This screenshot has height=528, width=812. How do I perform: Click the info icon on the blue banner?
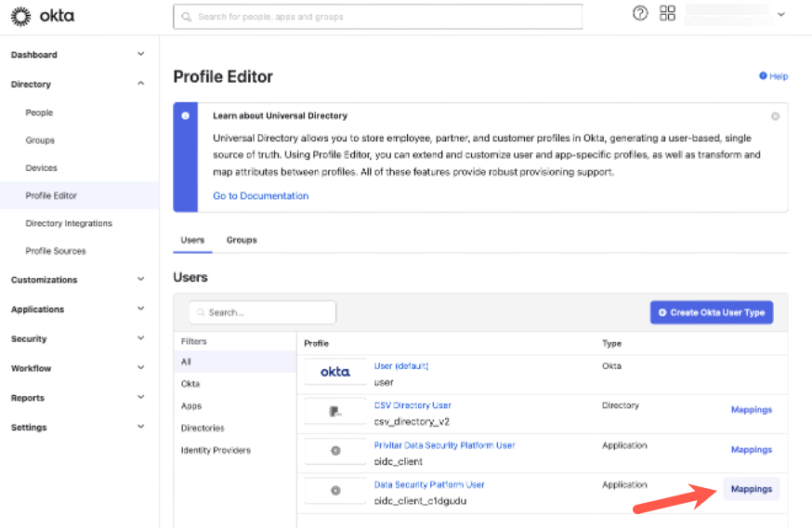(x=186, y=116)
